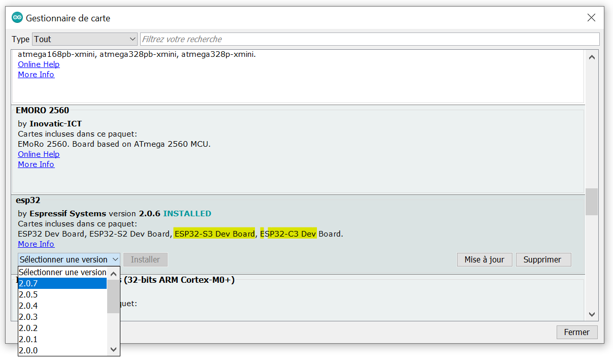This screenshot has height=364, width=613.
Task: Open Online Help link under EMORO 2560
Action: (x=39, y=154)
